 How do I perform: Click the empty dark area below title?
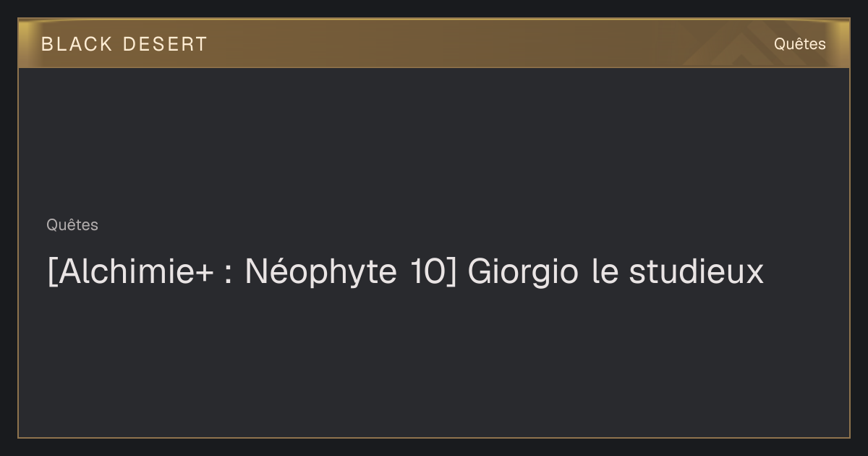point(434,362)
